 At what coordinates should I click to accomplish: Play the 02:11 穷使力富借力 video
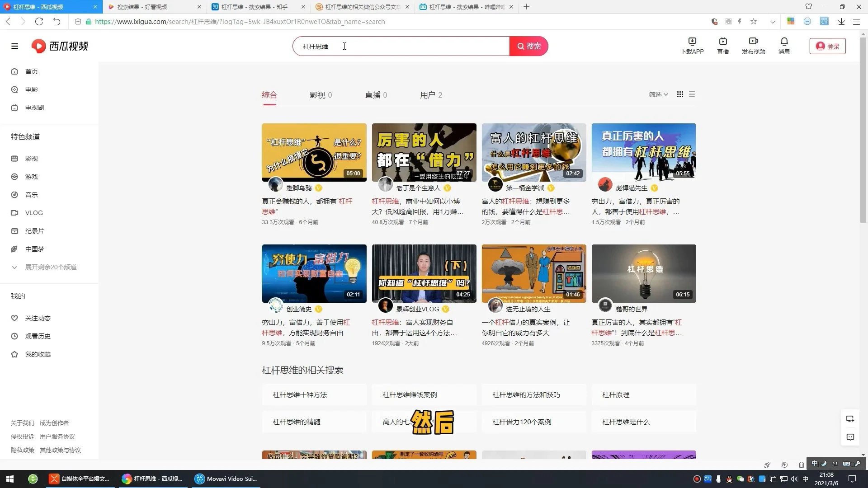tap(314, 273)
